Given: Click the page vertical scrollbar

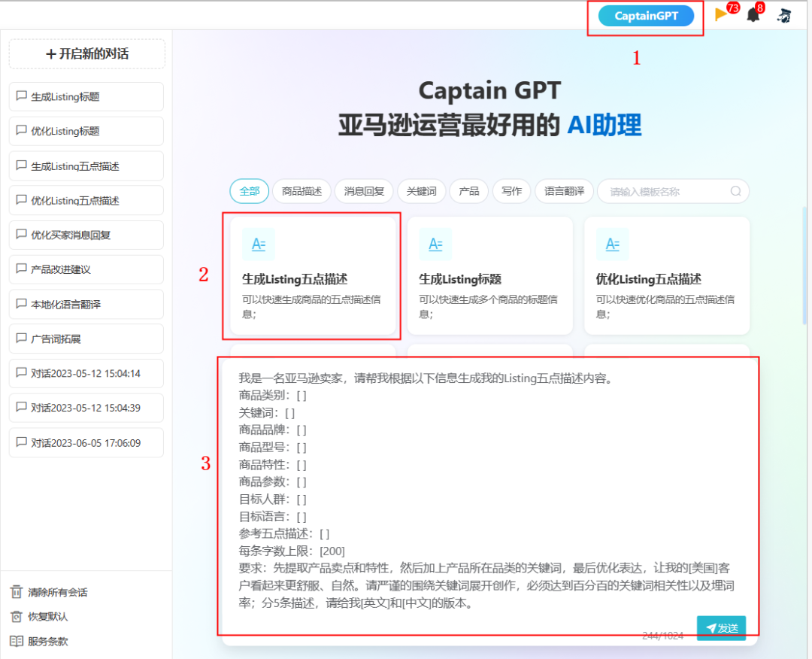Looking at the screenshot, I should pos(804,266).
